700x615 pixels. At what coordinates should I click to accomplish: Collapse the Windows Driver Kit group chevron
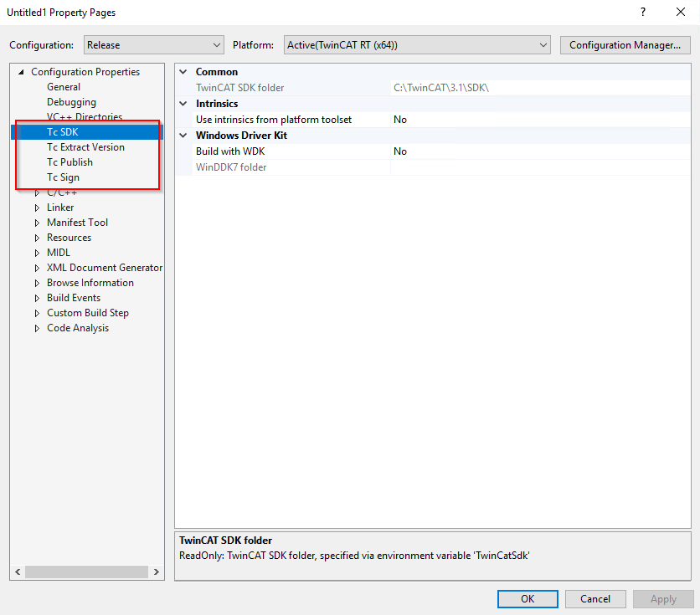[183, 135]
